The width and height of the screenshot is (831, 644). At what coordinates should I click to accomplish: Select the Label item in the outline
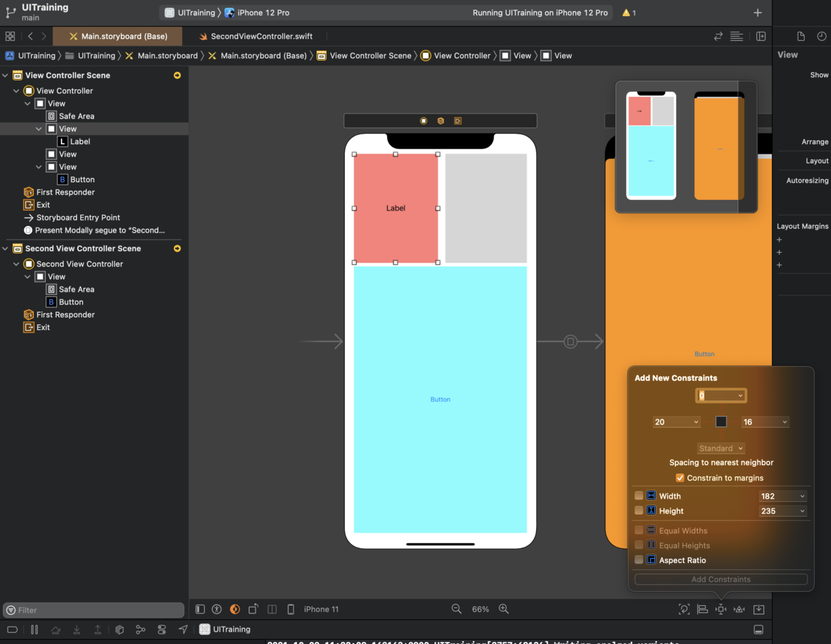[x=73, y=141]
